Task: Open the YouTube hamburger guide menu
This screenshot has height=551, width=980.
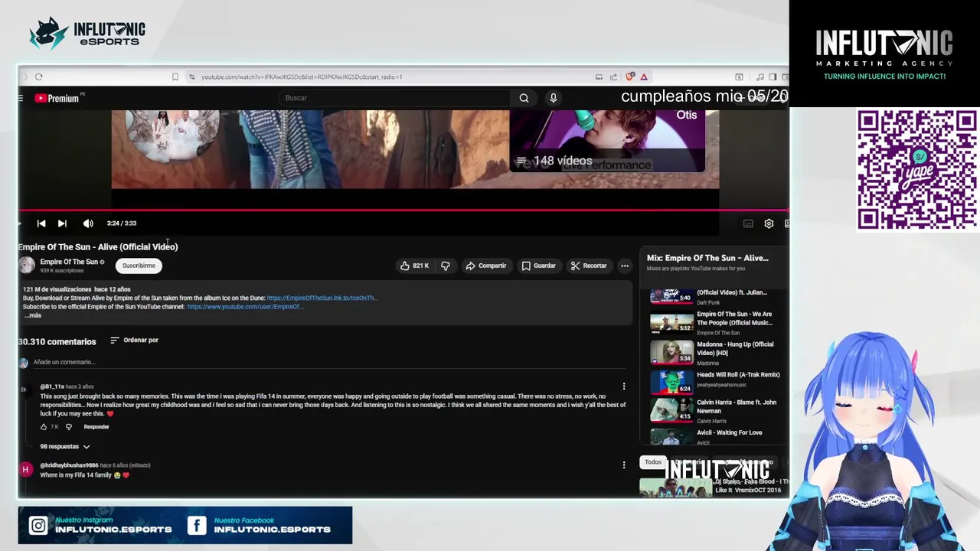Action: [21, 98]
